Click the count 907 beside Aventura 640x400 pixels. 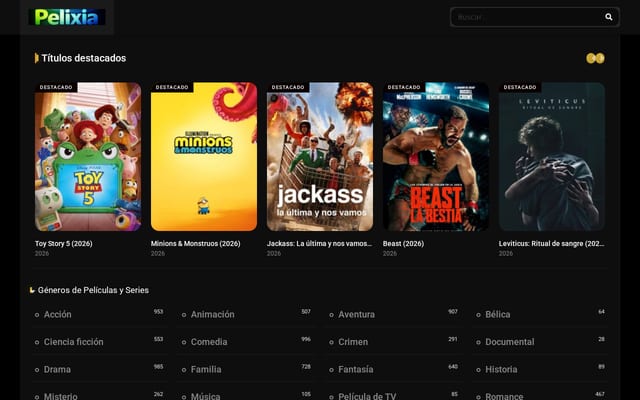(453, 311)
